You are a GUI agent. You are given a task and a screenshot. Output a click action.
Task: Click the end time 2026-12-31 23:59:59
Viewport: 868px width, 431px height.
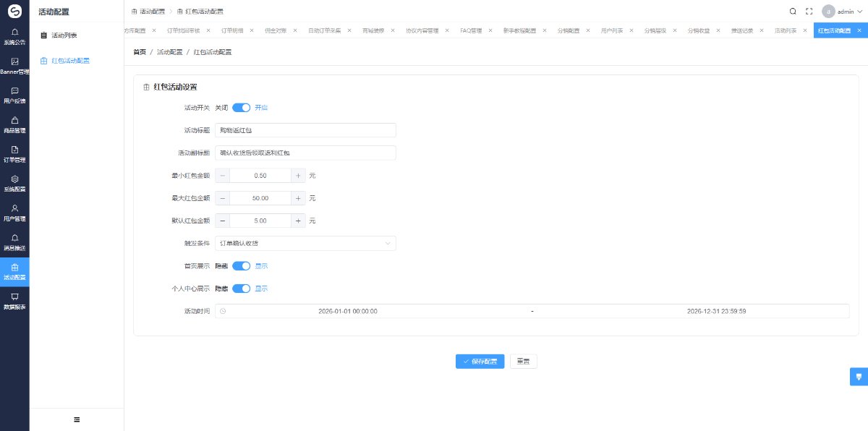[x=716, y=311]
